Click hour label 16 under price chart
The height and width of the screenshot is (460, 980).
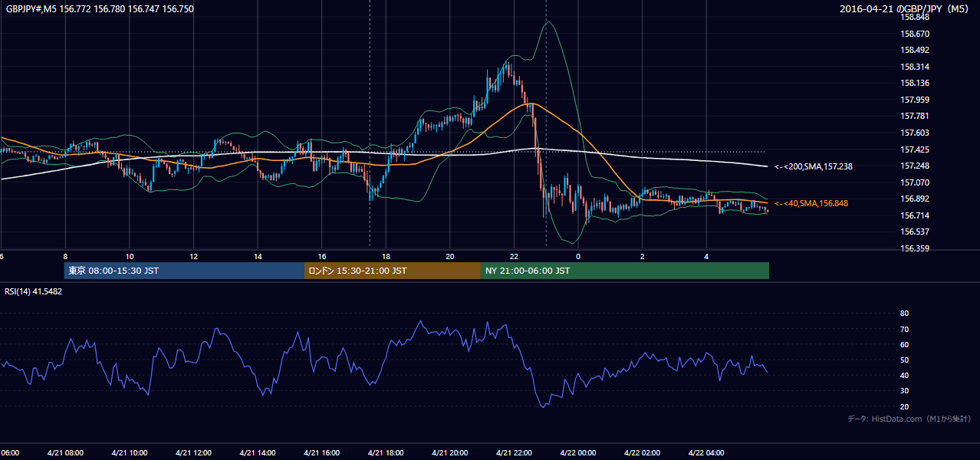[322, 256]
